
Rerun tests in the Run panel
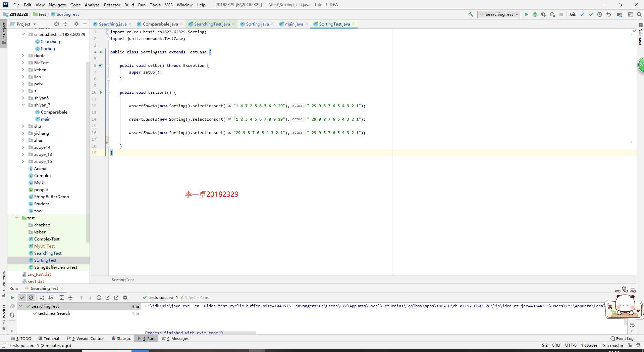tap(12, 298)
